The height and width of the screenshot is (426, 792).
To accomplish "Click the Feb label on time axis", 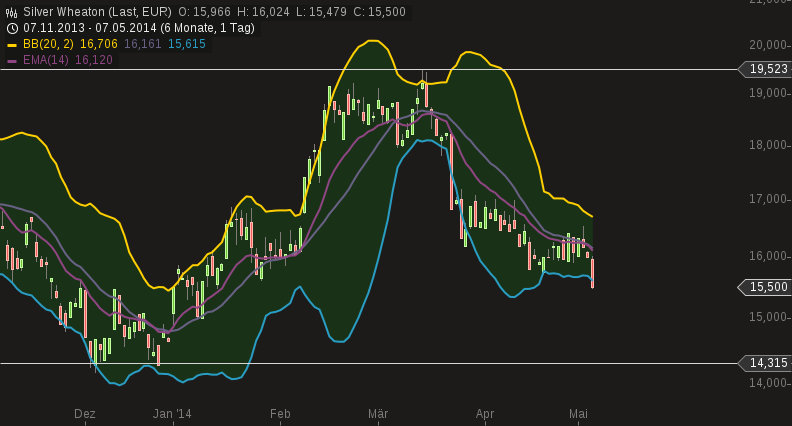I will click(280, 413).
